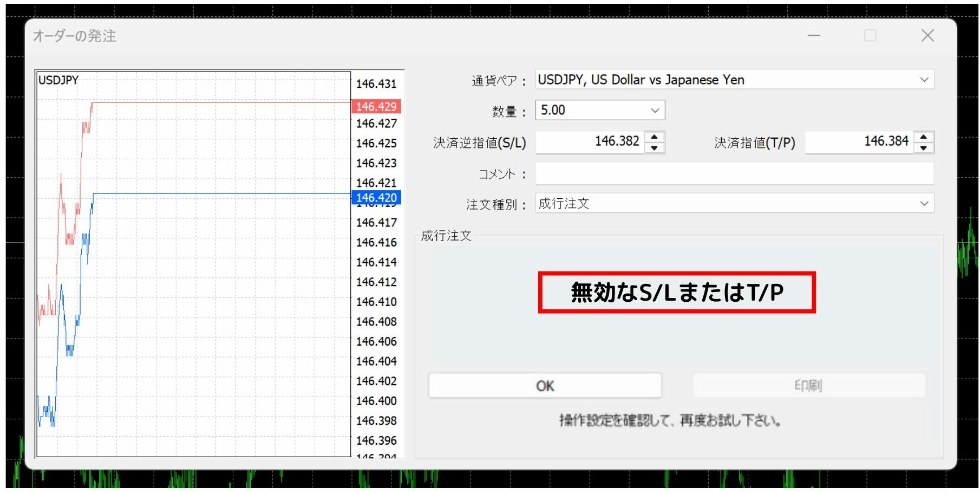Increase the T/P take profit value
980x493 pixels.
[x=923, y=137]
